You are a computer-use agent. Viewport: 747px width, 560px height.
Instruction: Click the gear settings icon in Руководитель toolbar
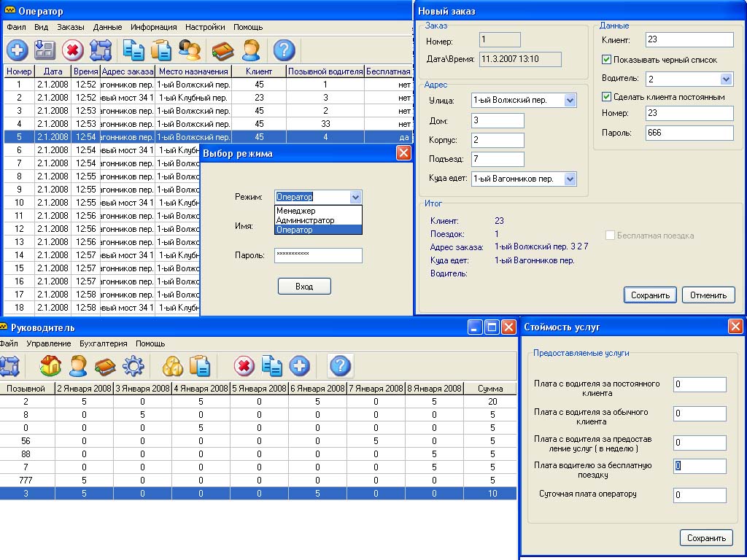pos(133,365)
